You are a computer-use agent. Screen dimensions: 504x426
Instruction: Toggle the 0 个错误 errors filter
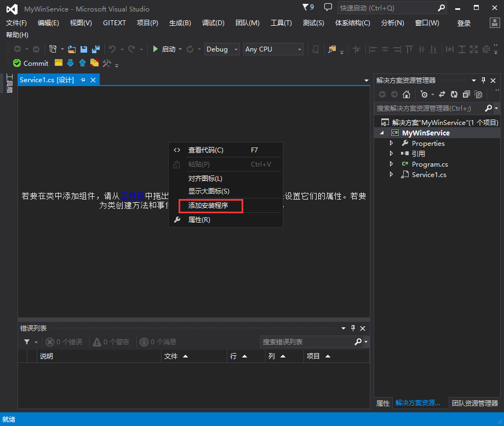[64, 342]
